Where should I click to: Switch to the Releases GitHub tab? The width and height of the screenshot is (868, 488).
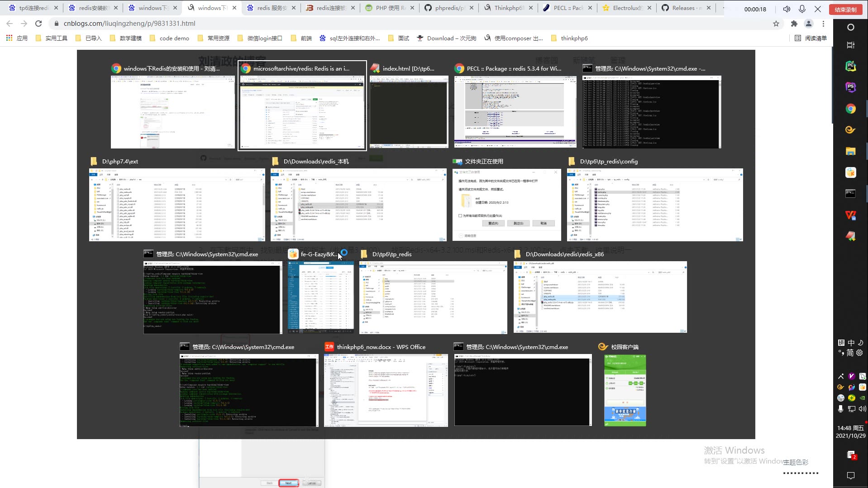click(x=685, y=8)
